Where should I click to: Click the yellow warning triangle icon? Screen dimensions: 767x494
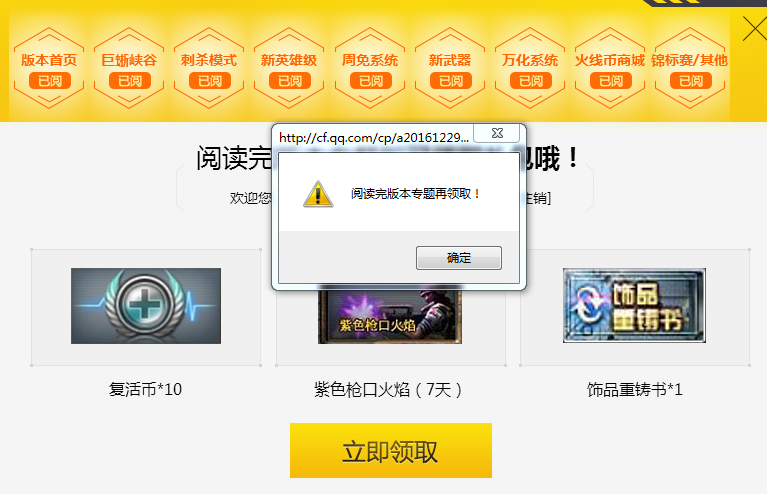coord(318,194)
